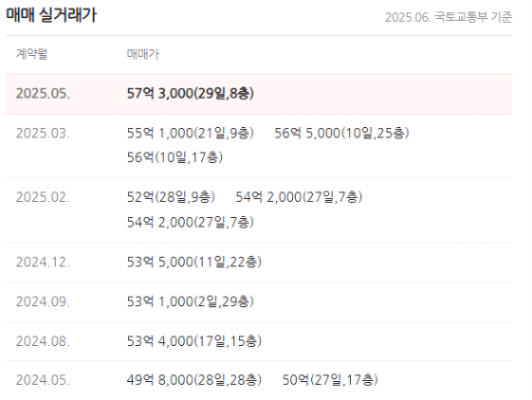Click the 53억 1,000(2일,29층) price entry

tap(191, 301)
